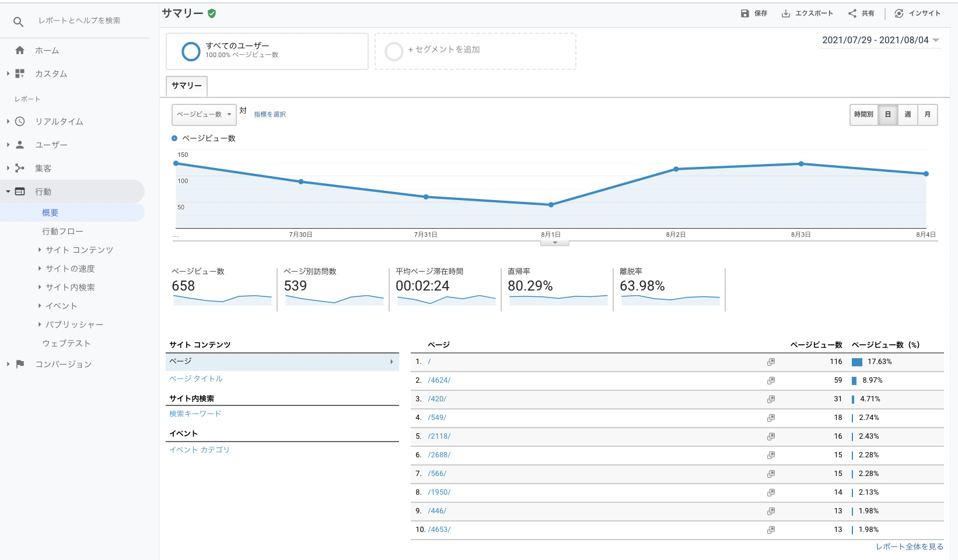Switch graph to 月 monthly view
Viewport: 958px width, 560px height.
927,114
